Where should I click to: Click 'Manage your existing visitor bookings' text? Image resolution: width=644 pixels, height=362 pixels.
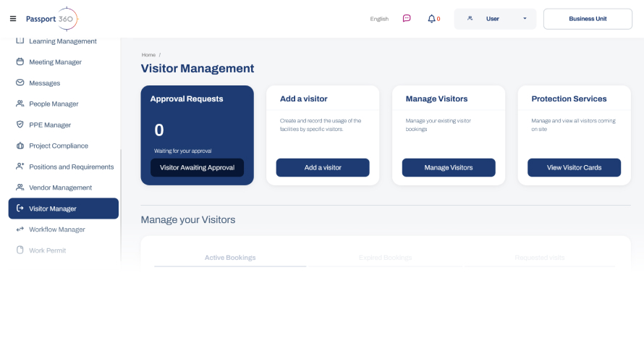[438, 125]
